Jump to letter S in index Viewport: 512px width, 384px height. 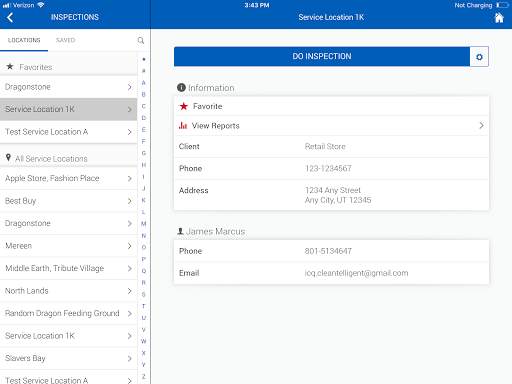pyautogui.click(x=144, y=294)
